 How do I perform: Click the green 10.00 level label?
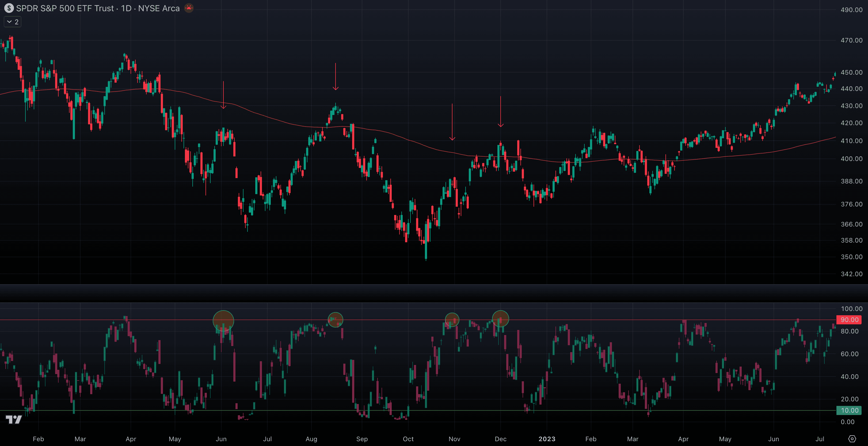coord(849,410)
